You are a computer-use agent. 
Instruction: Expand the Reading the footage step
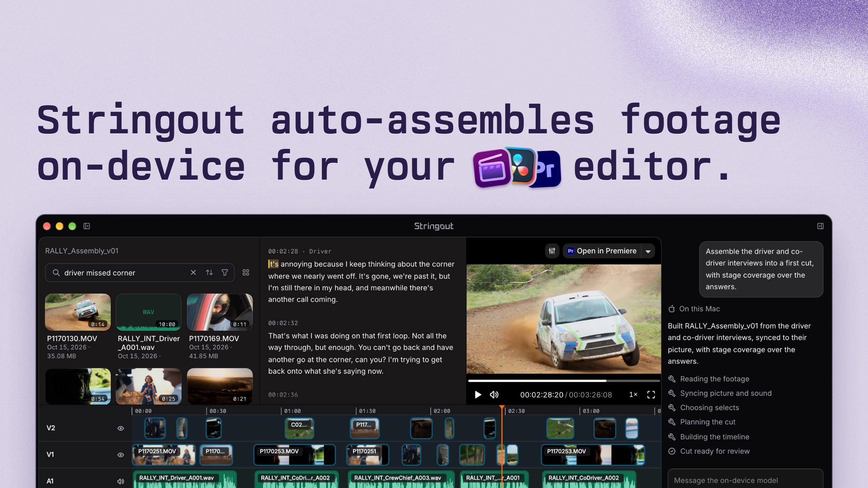[x=709, y=379]
